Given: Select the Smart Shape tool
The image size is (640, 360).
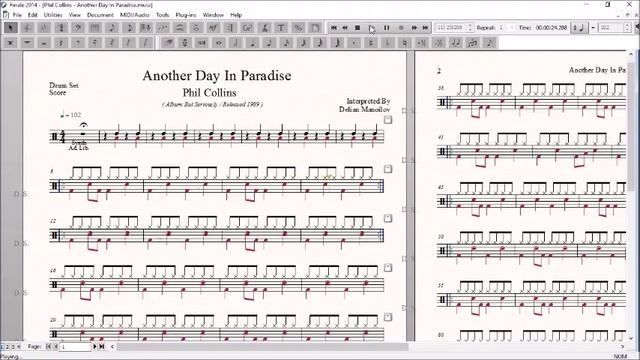Looking at the screenshot, I should [180, 28].
